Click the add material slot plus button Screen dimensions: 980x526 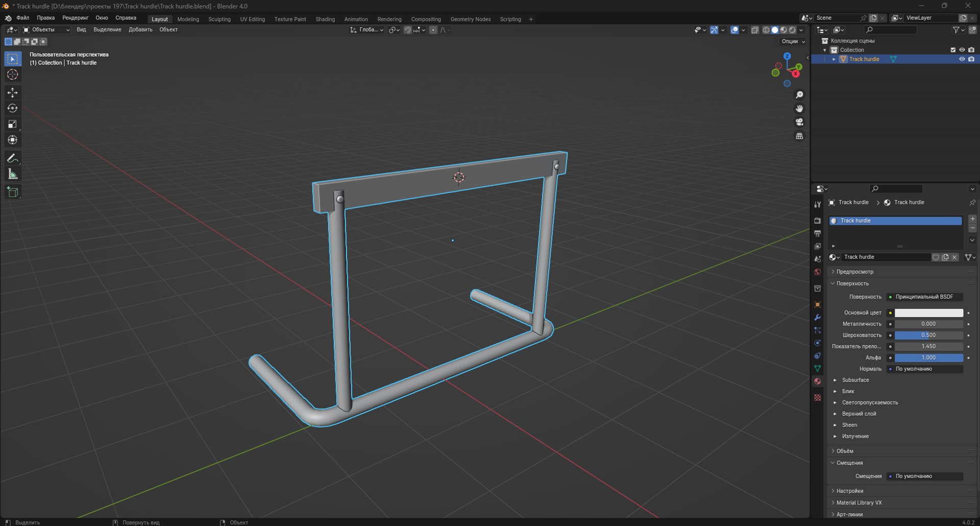click(x=972, y=219)
